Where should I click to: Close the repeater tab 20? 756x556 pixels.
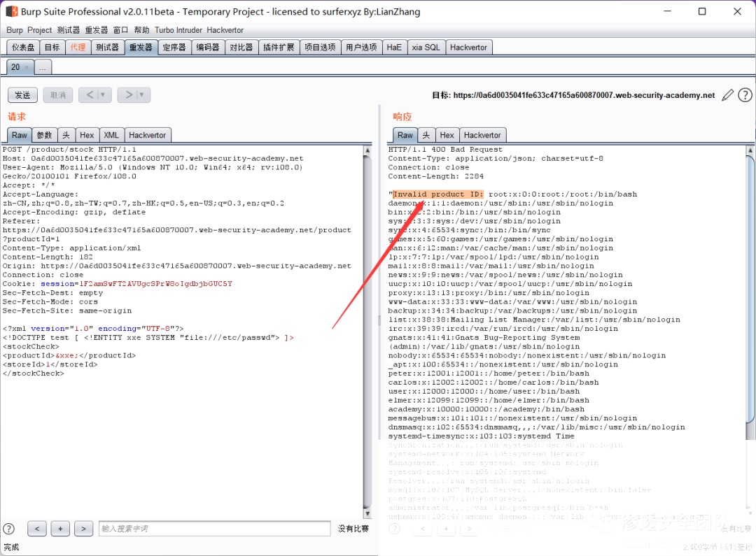(27, 67)
